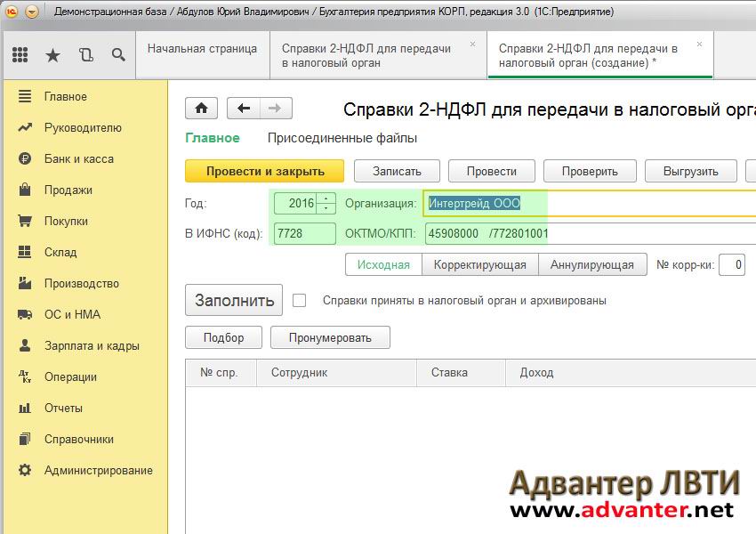The height and width of the screenshot is (534, 756).
Task: Go back with the left arrow button
Action: [x=244, y=108]
